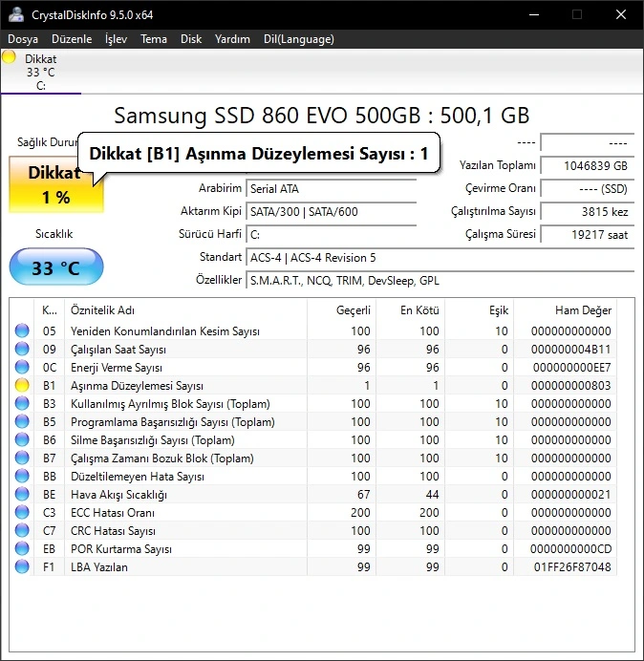Screen dimensions: 644x661
Task: Click the Arabirim field showing Serial ATA
Action: click(332, 188)
